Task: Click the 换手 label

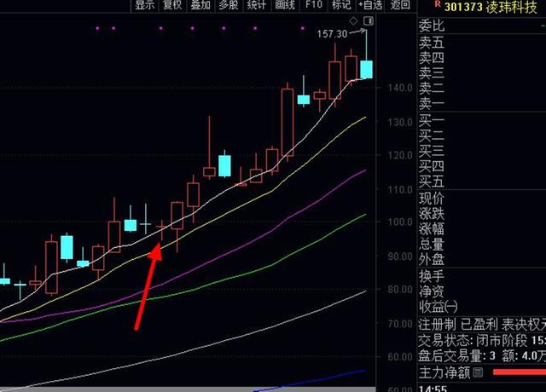Action: [432, 276]
